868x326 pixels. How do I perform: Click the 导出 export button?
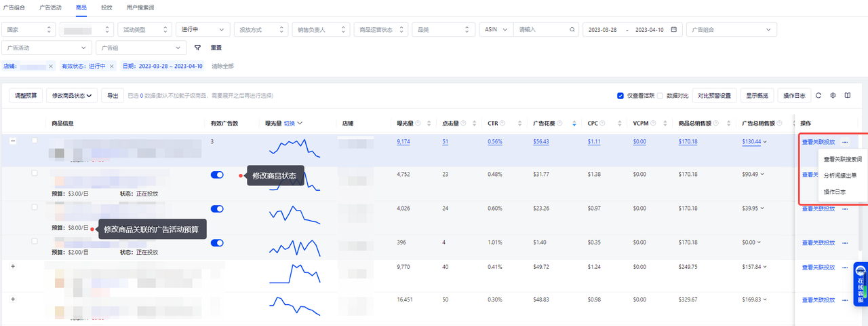[x=113, y=96]
